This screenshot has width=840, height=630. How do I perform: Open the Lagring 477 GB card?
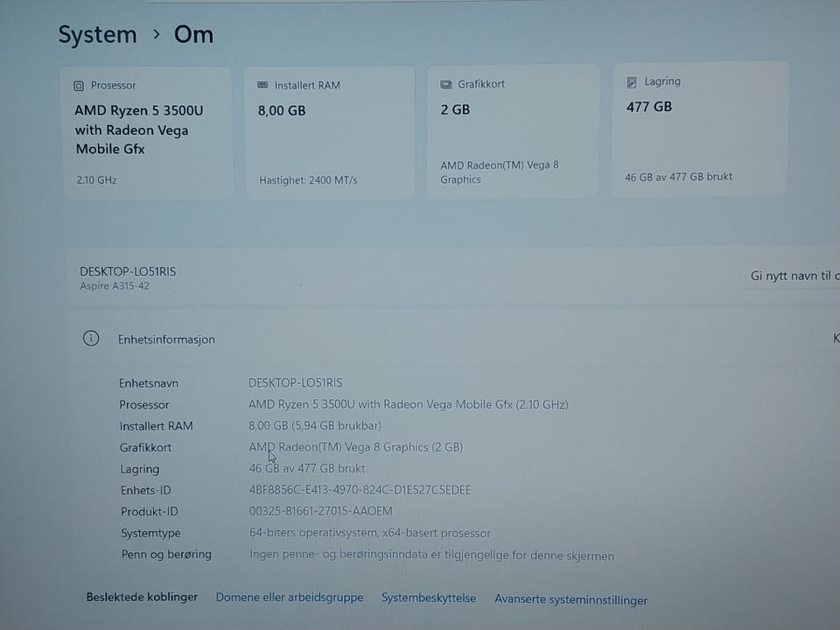tap(700, 129)
